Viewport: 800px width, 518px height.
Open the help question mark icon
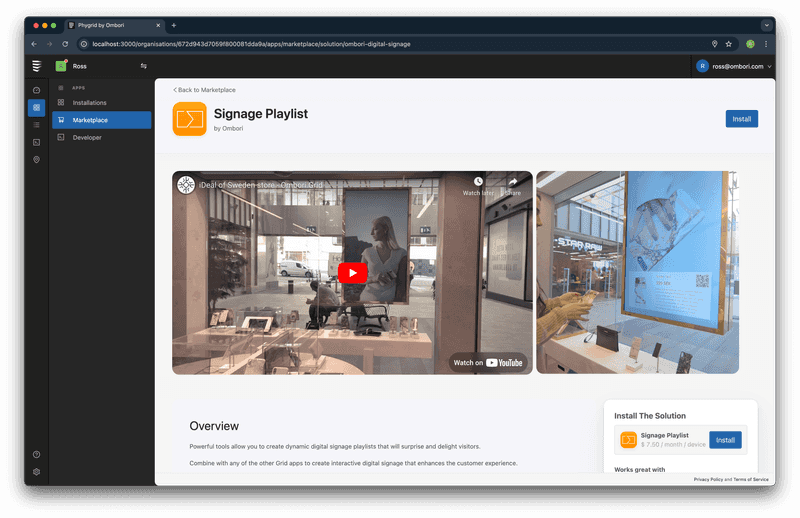click(37, 455)
